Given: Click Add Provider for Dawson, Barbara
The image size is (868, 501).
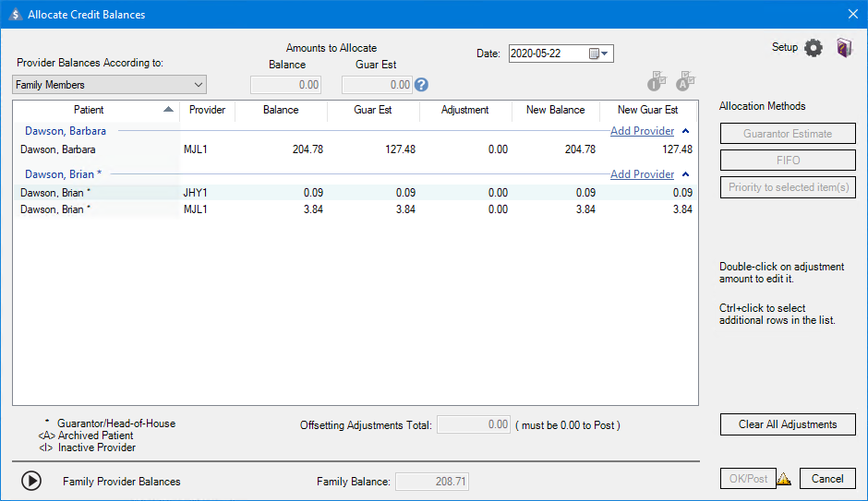Looking at the screenshot, I should [642, 131].
